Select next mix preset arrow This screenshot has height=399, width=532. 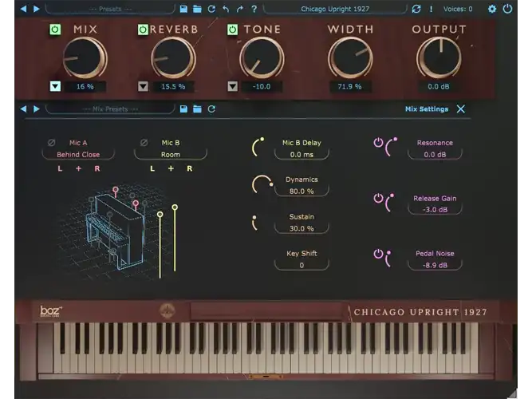pyautogui.click(x=37, y=109)
